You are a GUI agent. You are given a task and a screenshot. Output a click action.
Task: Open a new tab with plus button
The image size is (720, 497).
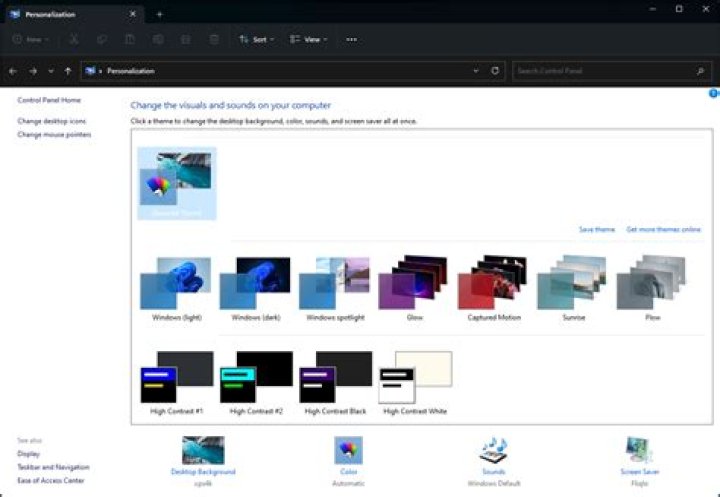click(x=159, y=14)
